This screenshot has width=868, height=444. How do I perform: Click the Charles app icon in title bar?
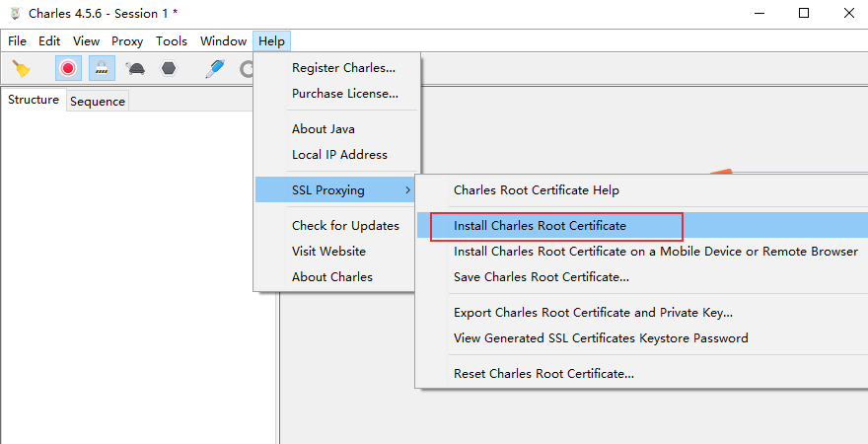[15, 13]
